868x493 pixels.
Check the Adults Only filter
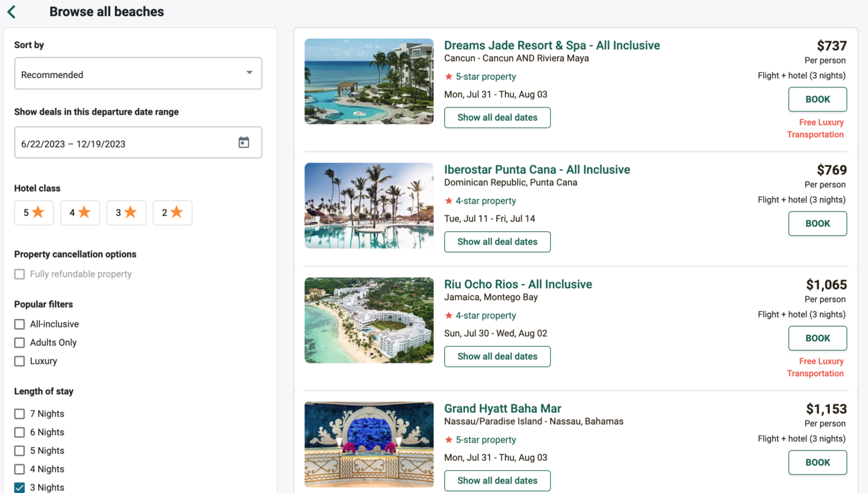pos(19,343)
